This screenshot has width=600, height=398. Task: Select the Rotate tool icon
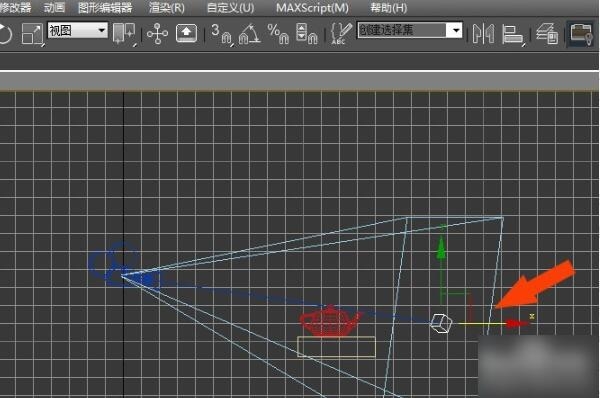5,34
